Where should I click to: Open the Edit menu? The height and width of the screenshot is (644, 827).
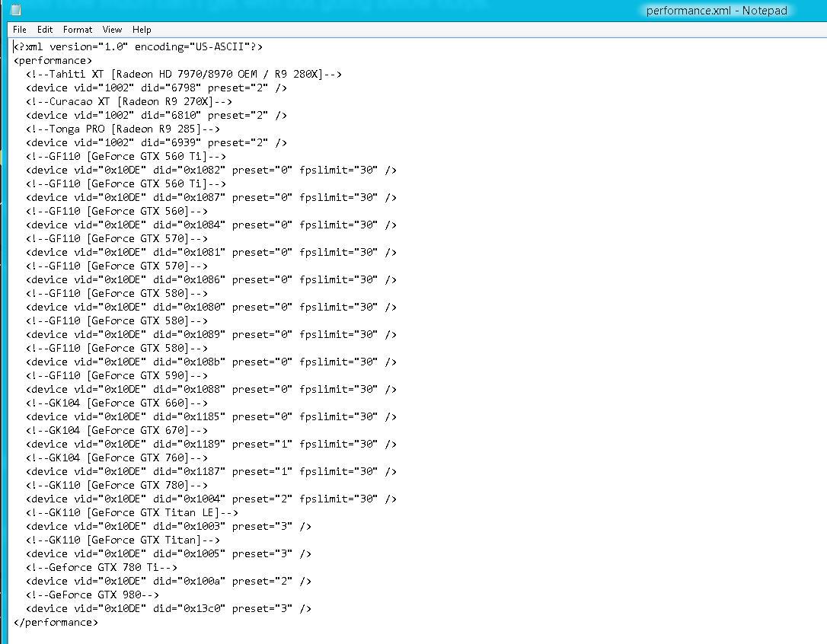pyautogui.click(x=45, y=30)
